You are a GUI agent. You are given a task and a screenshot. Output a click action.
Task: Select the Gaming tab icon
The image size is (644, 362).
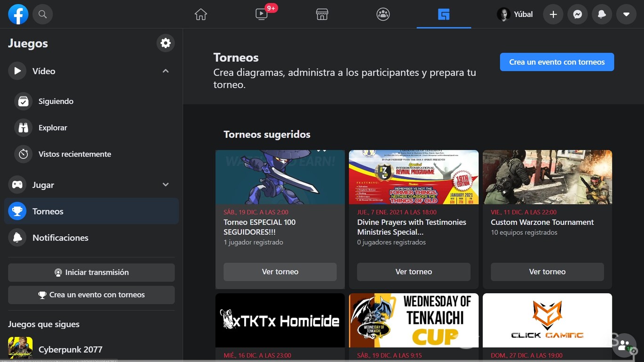[443, 14]
